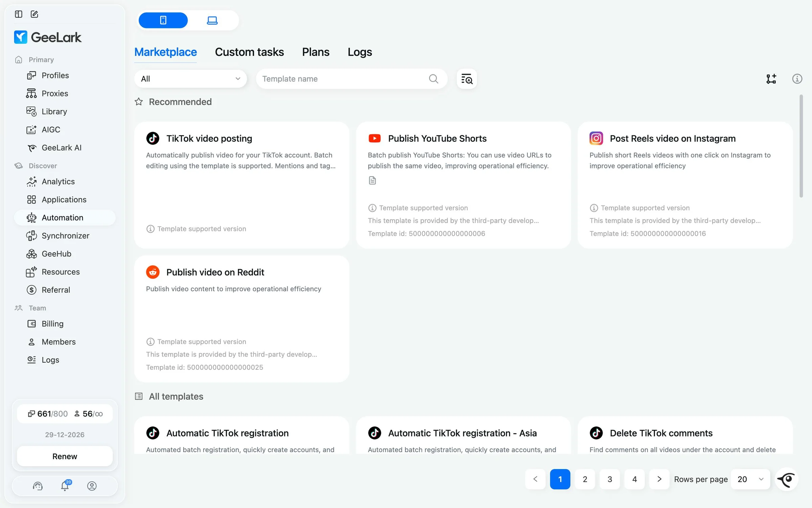Open the Synchronizer page
The height and width of the screenshot is (508, 812).
65,236
